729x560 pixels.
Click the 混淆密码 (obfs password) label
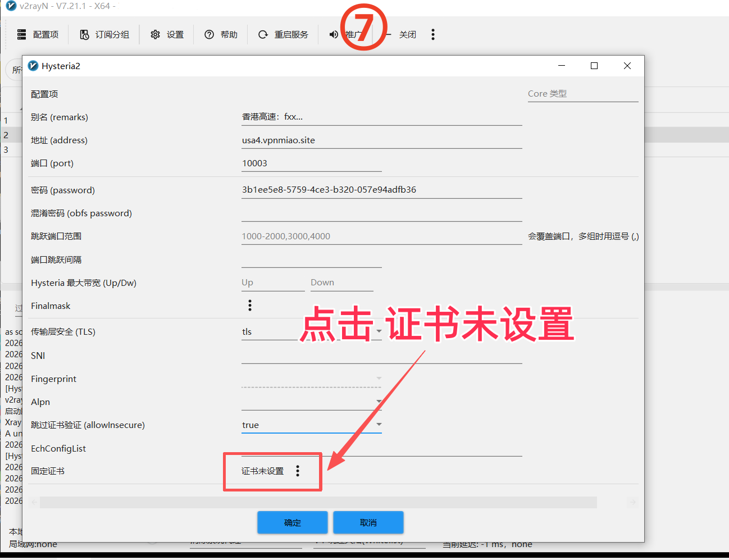coord(81,213)
